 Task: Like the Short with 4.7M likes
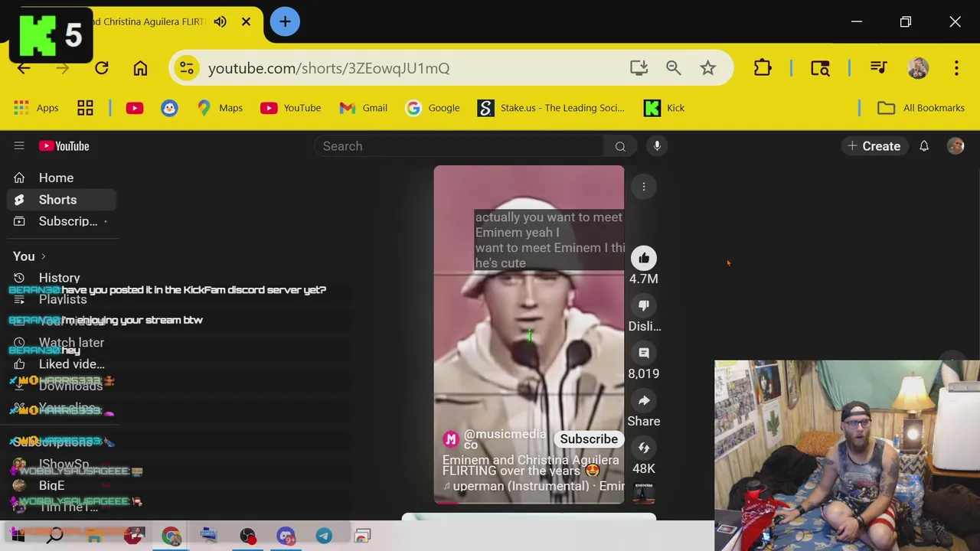click(x=644, y=258)
